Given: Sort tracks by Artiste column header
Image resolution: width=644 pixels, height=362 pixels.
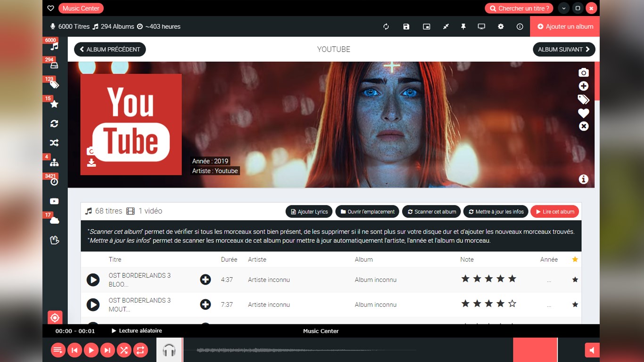Looking at the screenshot, I should [x=257, y=260].
